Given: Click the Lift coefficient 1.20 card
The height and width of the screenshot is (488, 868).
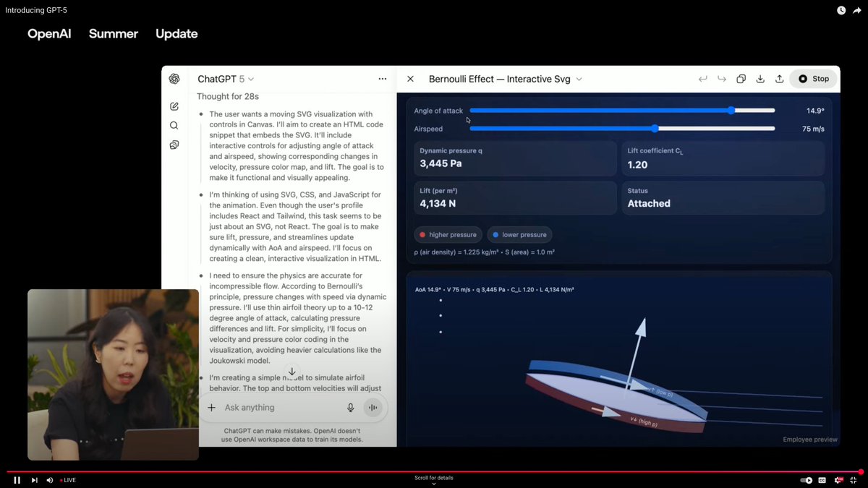Looking at the screenshot, I should (x=723, y=158).
